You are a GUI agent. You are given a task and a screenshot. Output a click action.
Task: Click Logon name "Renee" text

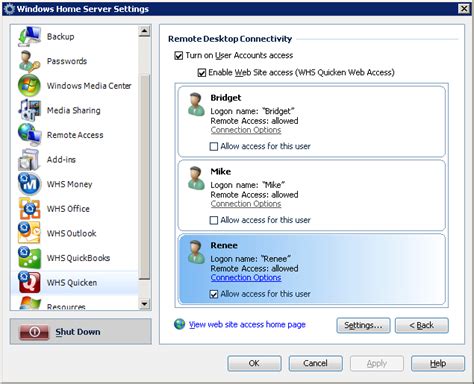tap(251, 259)
